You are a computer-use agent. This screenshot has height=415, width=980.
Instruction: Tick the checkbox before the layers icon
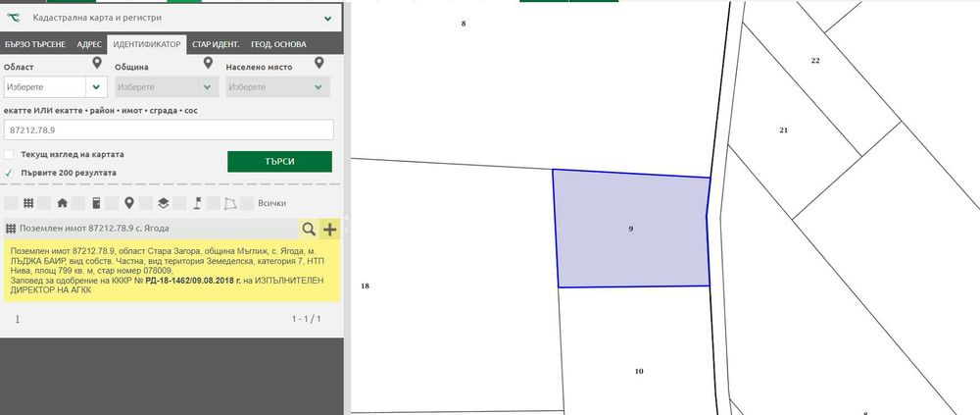point(146,203)
